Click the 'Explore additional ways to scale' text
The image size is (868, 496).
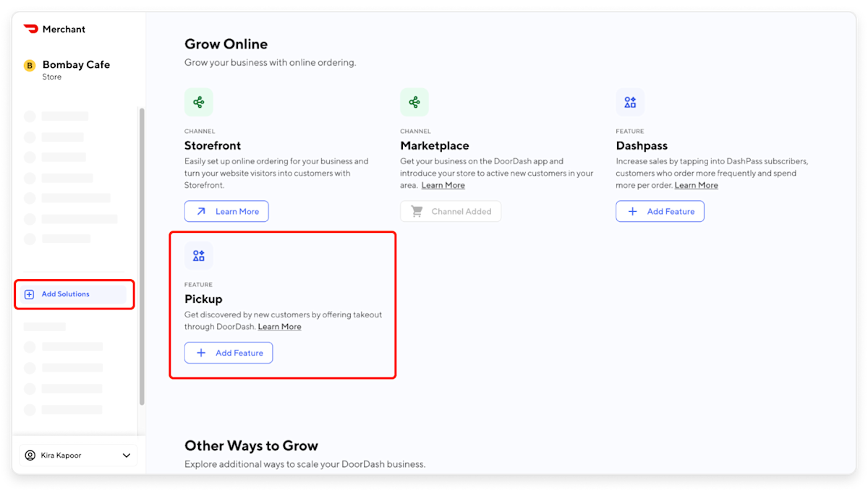tap(305, 464)
